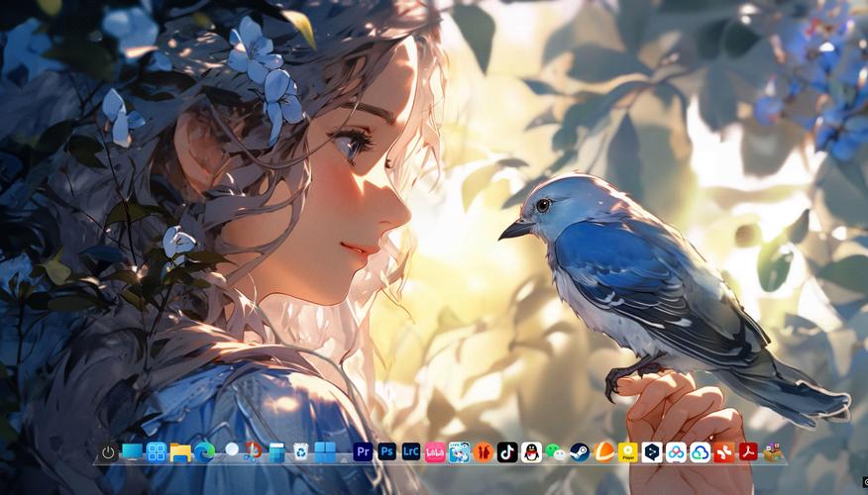This screenshot has width=868, height=495.
Task: Open WeChat from the dock
Action: 555,452
